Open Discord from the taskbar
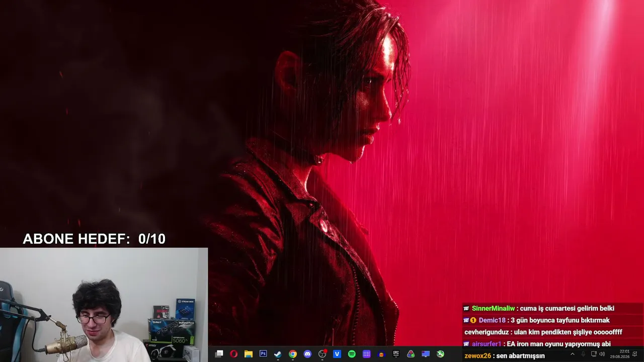This screenshot has width=644, height=362. 307,354
